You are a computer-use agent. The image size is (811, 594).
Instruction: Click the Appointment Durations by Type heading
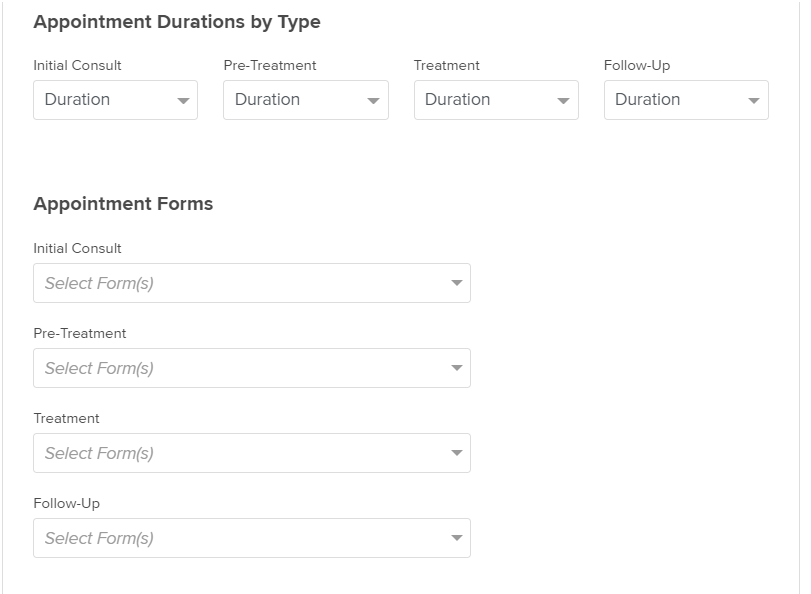coord(177,22)
